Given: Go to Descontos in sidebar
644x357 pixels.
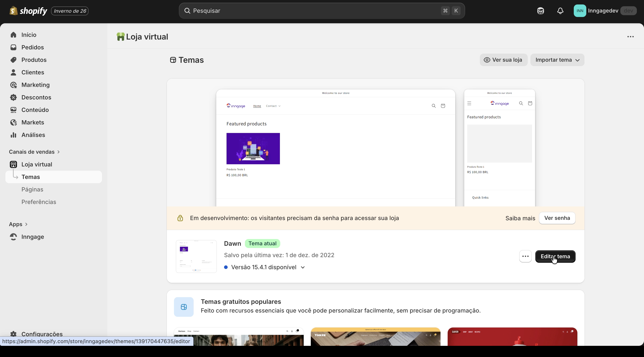Looking at the screenshot, I should [36, 97].
